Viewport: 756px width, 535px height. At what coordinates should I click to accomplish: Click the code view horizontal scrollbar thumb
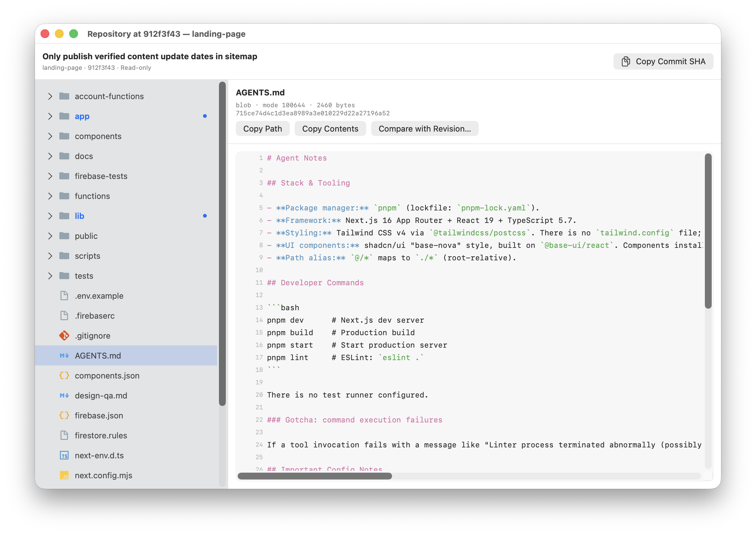pos(315,476)
